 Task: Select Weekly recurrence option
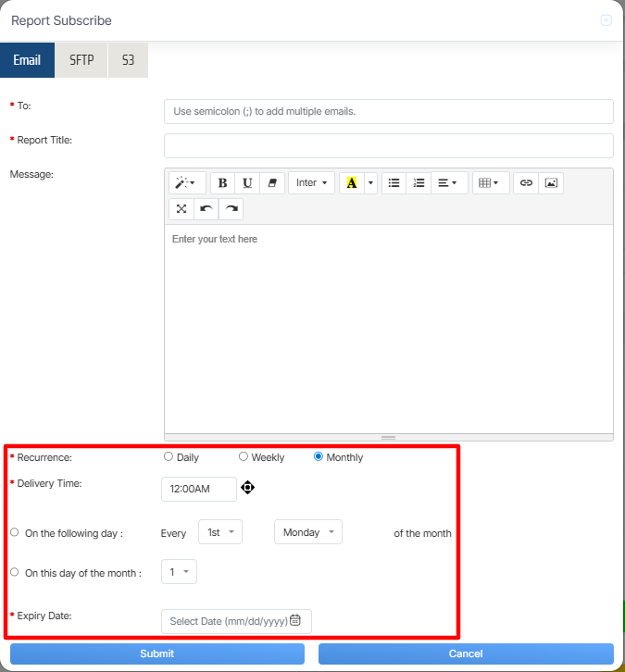(244, 456)
